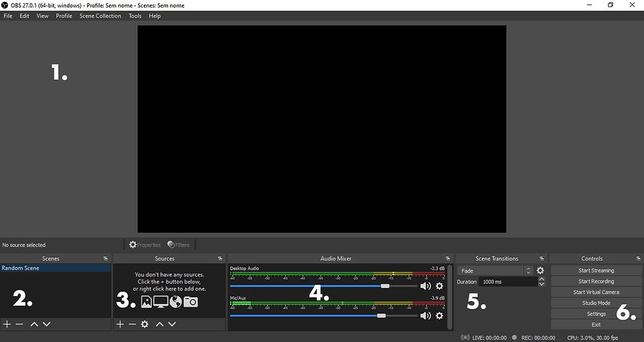Click the display capture monitor icon
644x342 pixels.
point(160,302)
